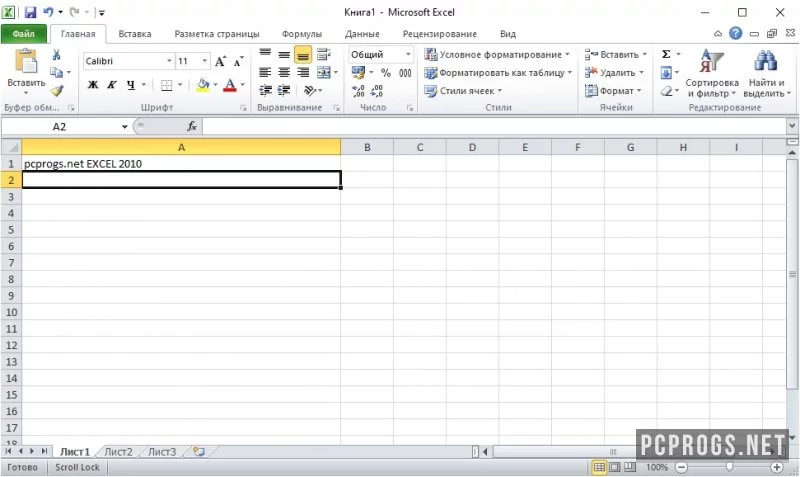The width and height of the screenshot is (800, 477).
Task: Click the AutoSum sigma icon
Action: coord(666,54)
